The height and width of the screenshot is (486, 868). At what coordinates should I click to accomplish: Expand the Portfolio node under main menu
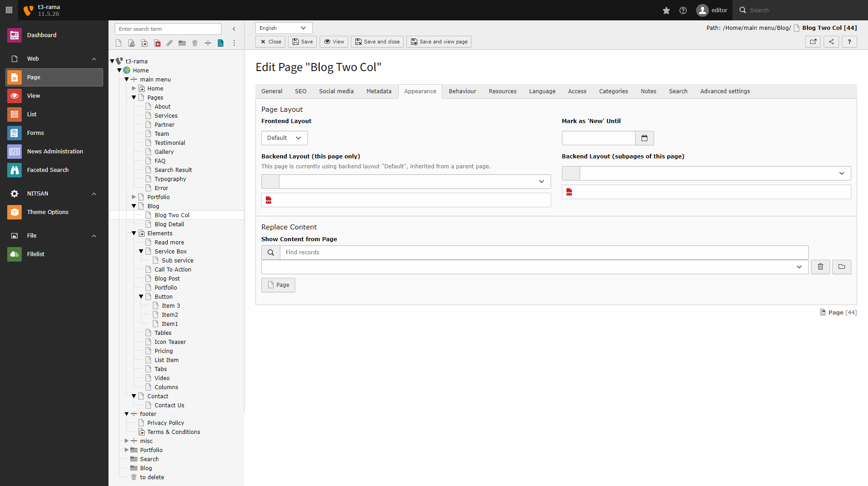point(134,197)
